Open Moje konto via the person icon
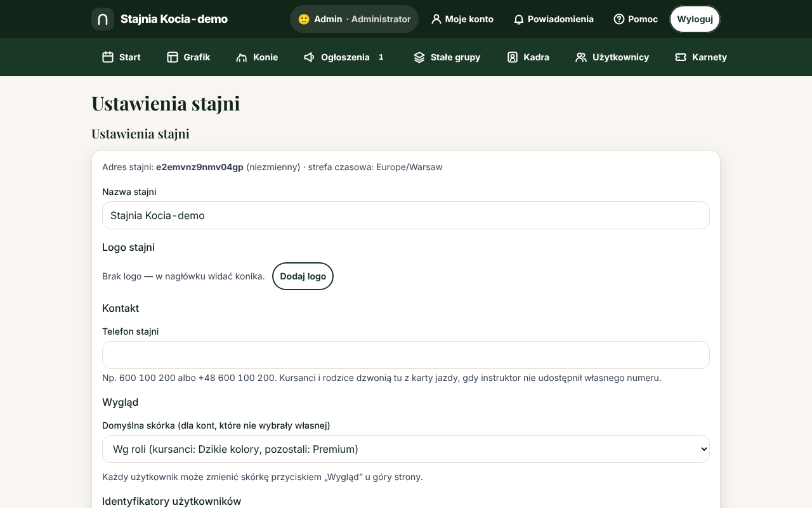The image size is (812, 508). [436, 19]
